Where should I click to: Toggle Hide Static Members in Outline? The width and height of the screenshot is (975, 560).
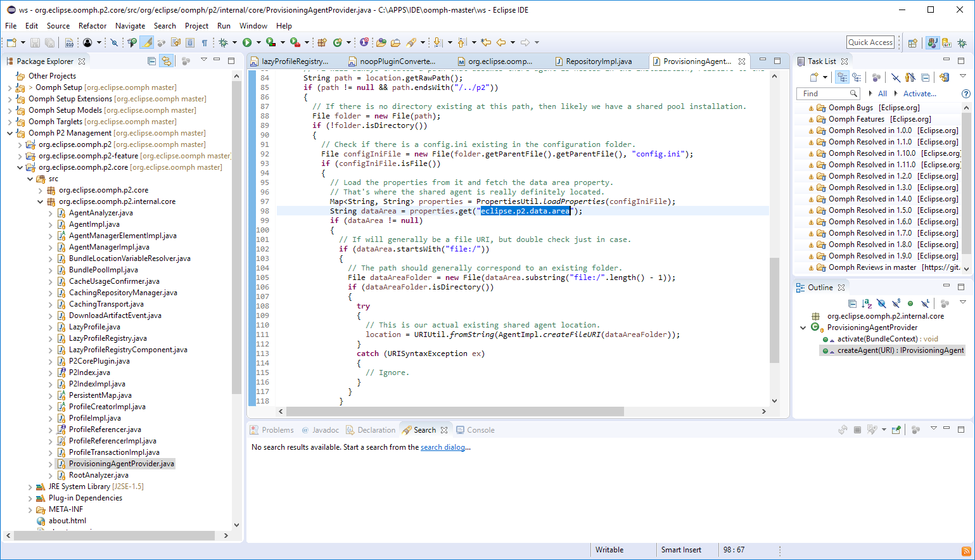[896, 303]
